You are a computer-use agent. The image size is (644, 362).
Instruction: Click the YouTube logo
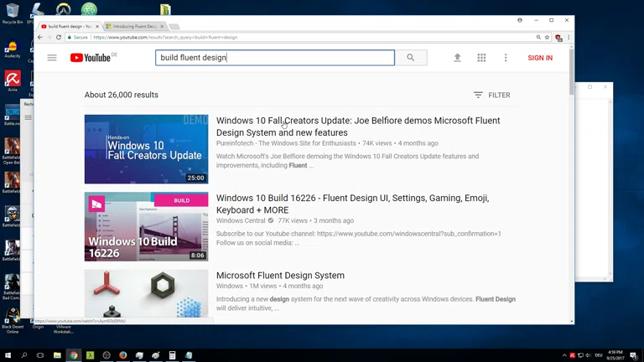click(91, 58)
